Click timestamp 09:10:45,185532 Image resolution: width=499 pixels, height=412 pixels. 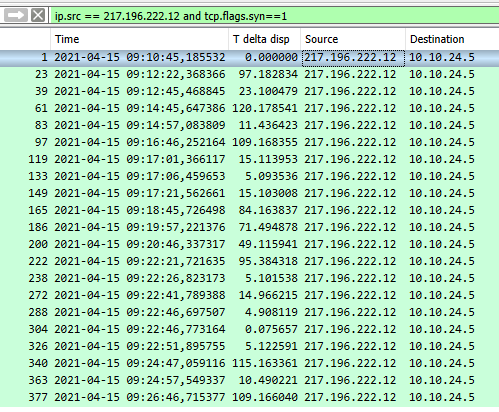[176, 57]
